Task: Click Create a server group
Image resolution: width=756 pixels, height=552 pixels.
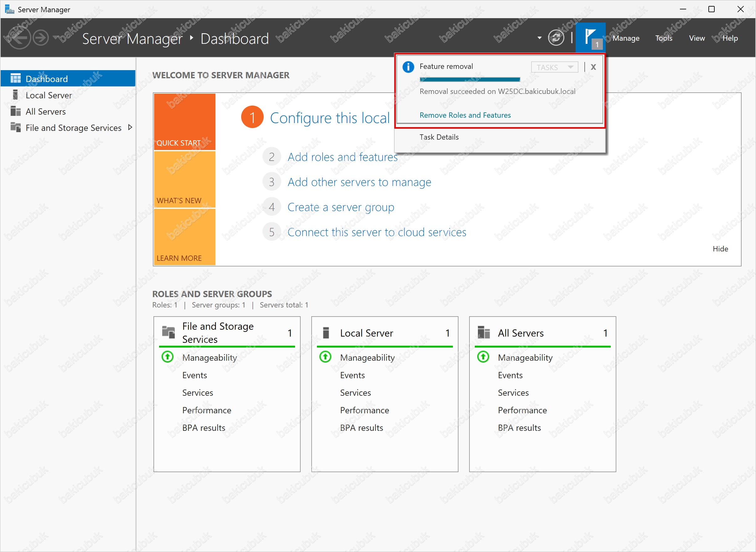Action: (x=341, y=207)
